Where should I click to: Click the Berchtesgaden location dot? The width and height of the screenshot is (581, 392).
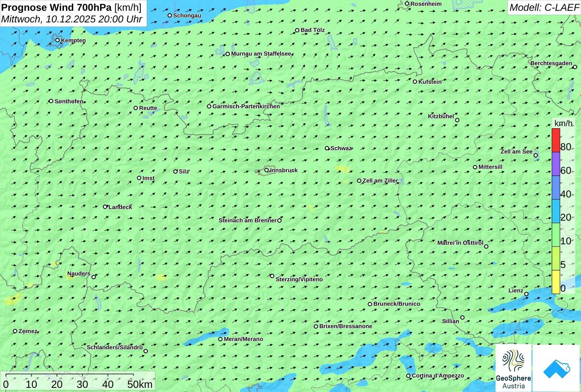tap(575, 67)
